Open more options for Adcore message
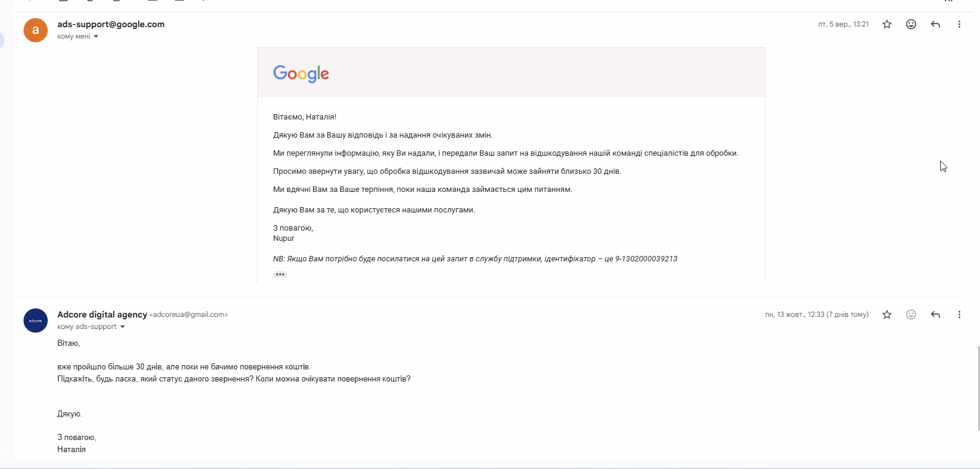Viewport: 980px width, 469px height. click(959, 314)
